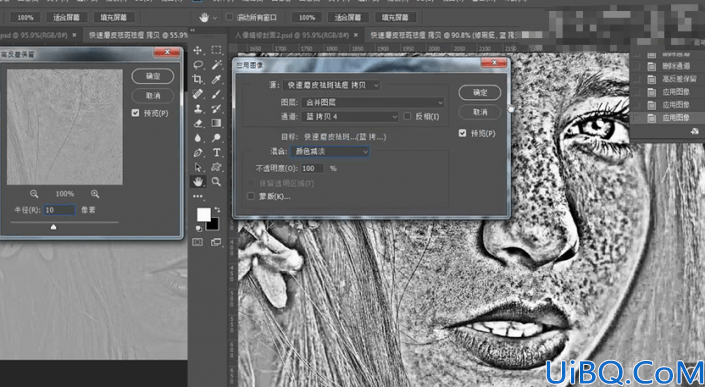Open Hand tool preset picker arrow
The width and height of the screenshot is (705, 387).
pos(215,18)
